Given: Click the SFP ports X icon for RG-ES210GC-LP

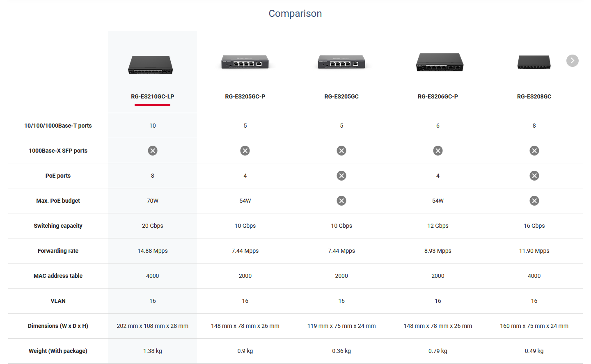Looking at the screenshot, I should click(153, 151).
